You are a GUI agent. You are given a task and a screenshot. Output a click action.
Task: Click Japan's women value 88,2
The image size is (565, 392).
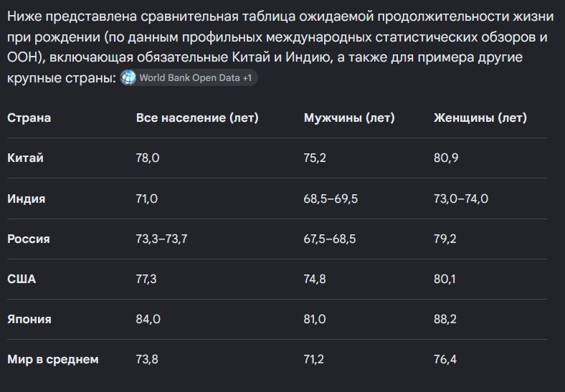tap(445, 319)
